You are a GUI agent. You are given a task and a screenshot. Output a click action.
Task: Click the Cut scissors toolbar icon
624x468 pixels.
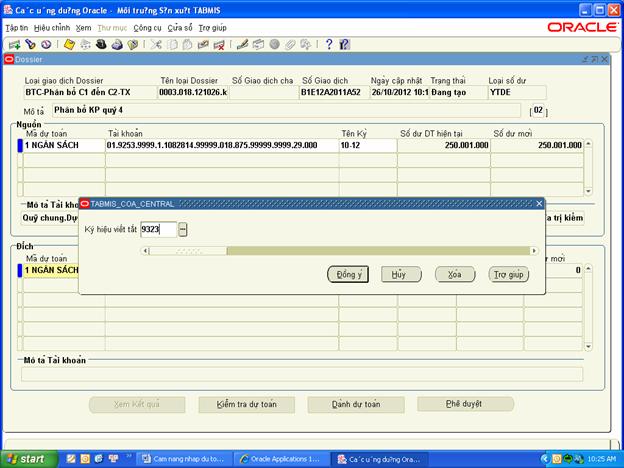[156, 45]
